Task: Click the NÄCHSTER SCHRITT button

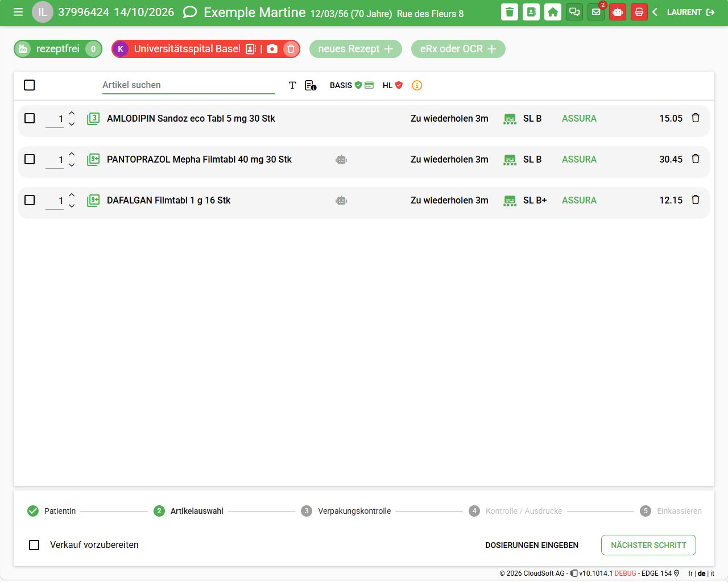Action: (648, 545)
